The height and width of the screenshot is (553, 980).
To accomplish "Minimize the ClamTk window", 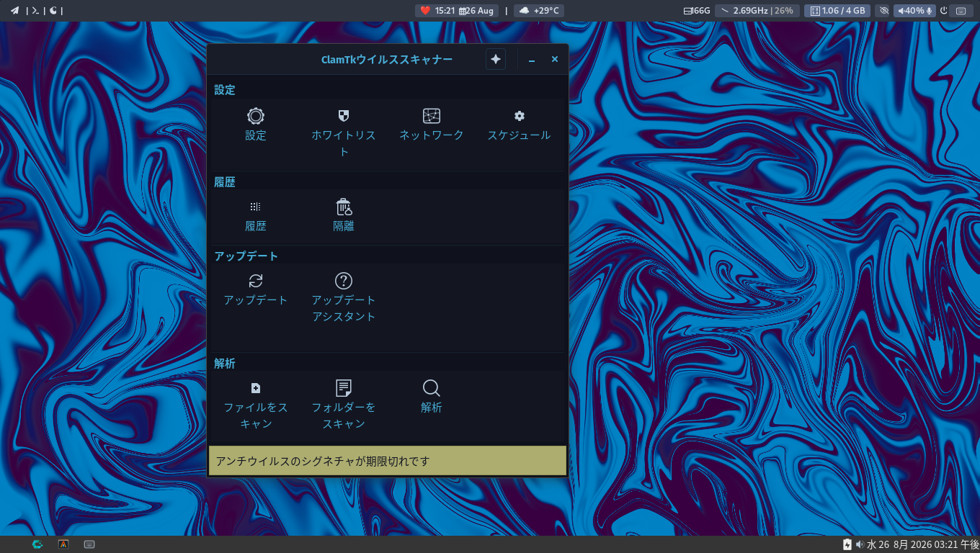I will [x=532, y=60].
